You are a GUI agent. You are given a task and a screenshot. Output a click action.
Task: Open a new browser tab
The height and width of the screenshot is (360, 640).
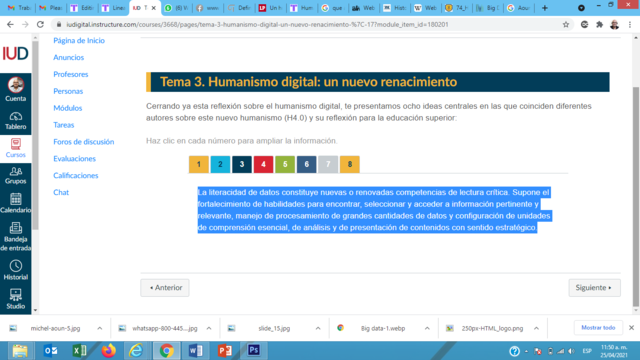pyautogui.click(x=544, y=8)
